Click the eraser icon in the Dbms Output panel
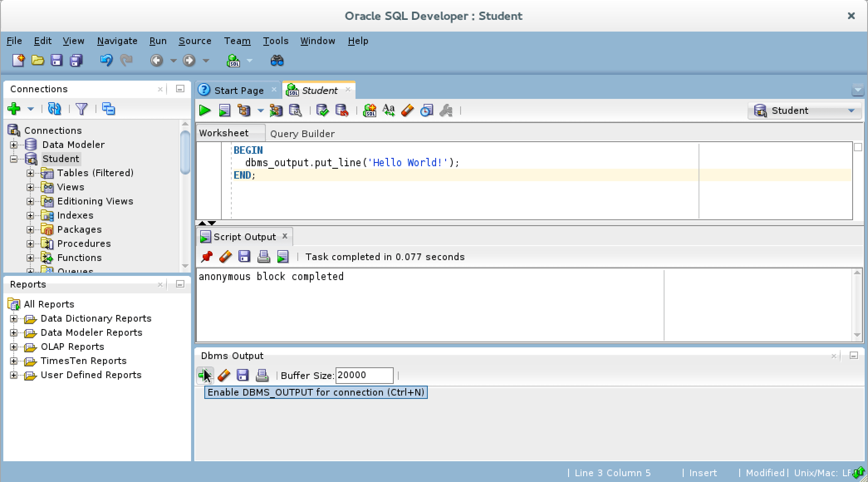 point(224,375)
